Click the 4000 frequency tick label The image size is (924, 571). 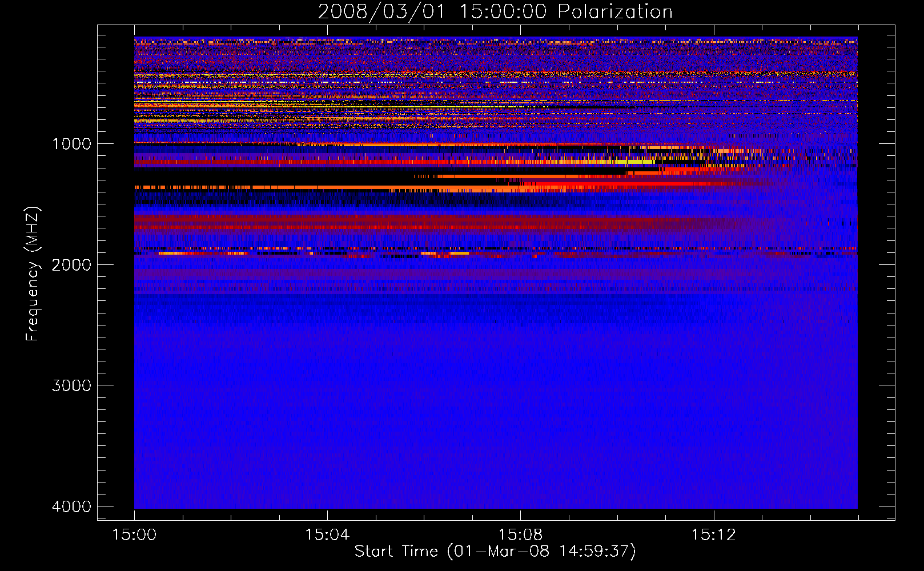point(72,506)
